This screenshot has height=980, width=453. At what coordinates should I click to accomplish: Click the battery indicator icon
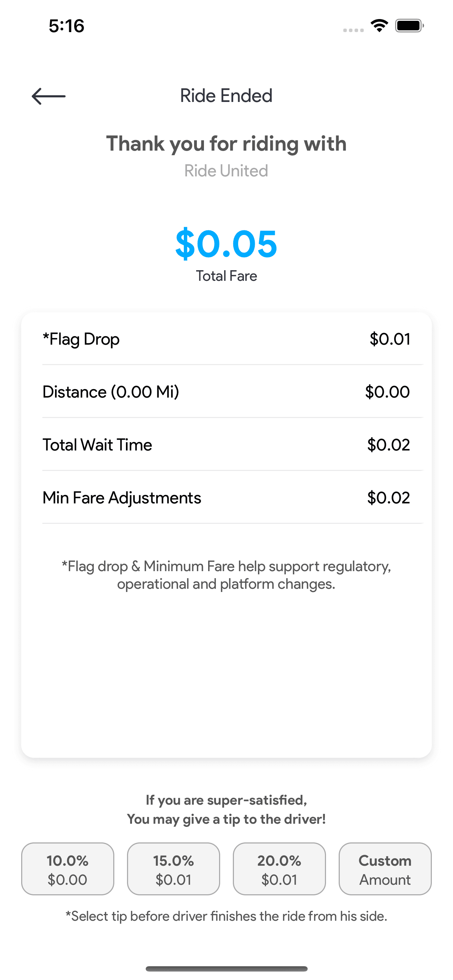point(409,26)
